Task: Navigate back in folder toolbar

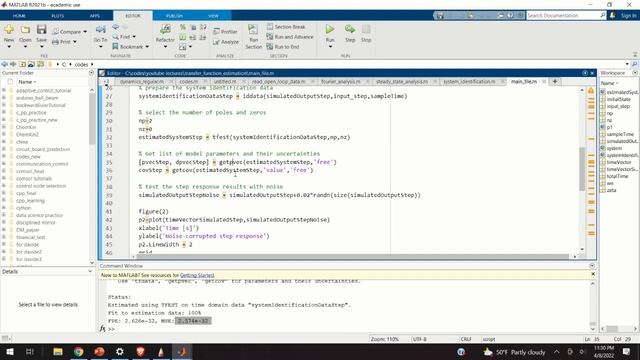Action: click(4, 64)
